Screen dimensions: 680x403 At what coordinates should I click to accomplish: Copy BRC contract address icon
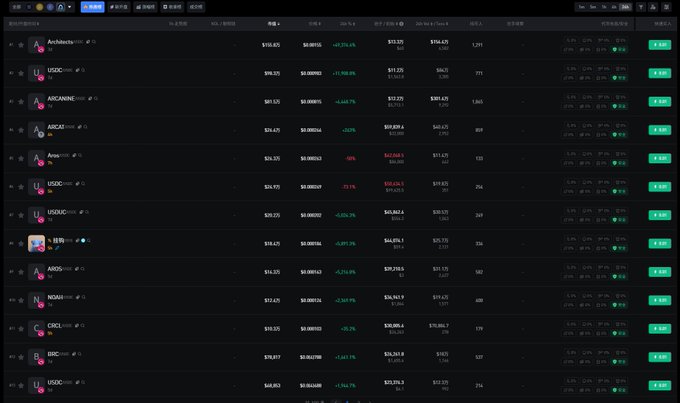click(74, 354)
